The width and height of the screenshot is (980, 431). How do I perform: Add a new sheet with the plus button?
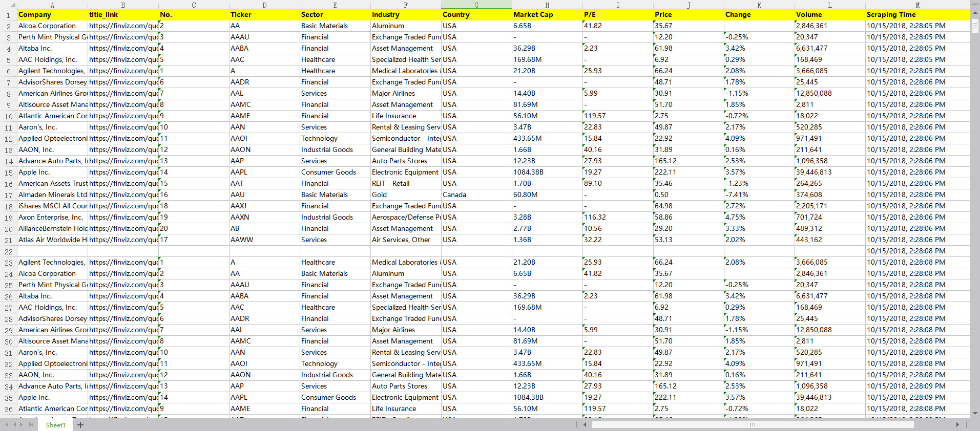click(80, 425)
